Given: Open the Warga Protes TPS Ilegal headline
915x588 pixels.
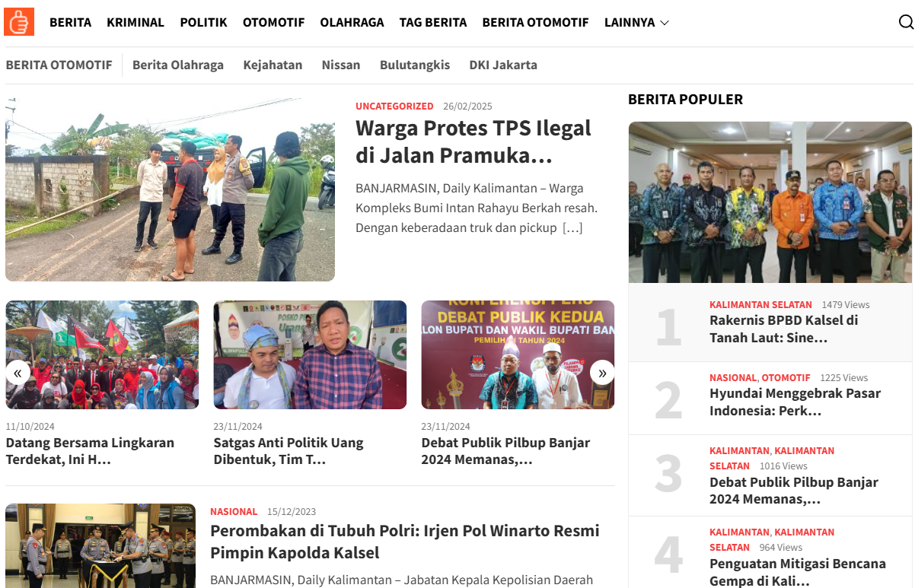Looking at the screenshot, I should pos(473,141).
